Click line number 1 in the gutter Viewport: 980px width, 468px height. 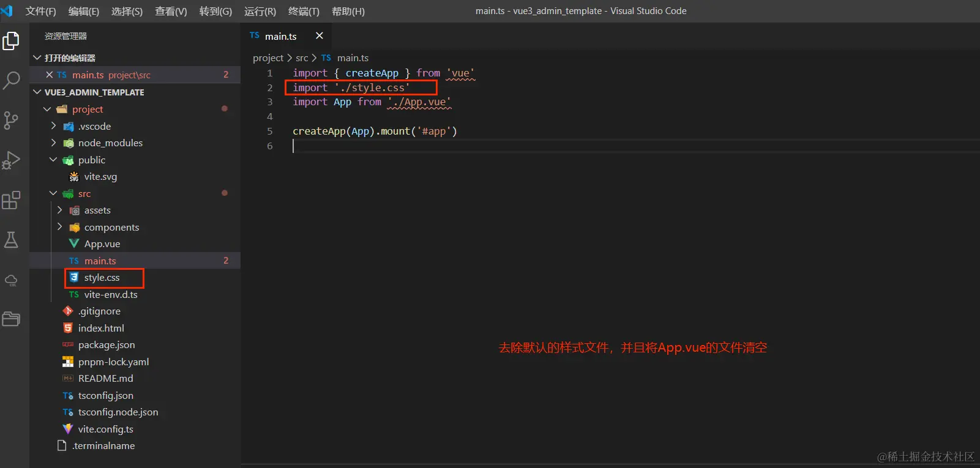(x=269, y=73)
